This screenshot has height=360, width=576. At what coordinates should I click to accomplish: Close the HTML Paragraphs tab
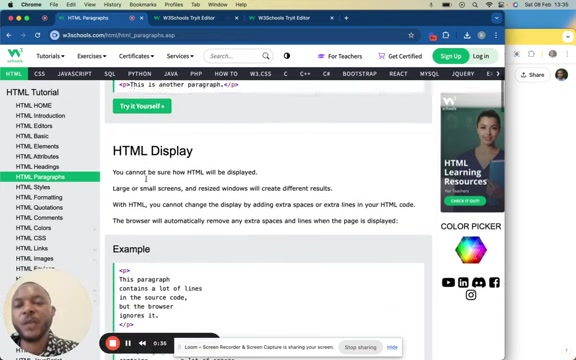pos(141,18)
